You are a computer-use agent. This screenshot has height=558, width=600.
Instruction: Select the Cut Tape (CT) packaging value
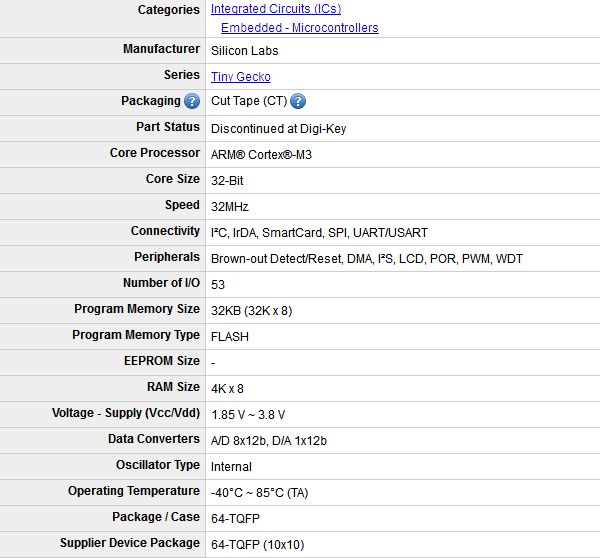(249, 101)
